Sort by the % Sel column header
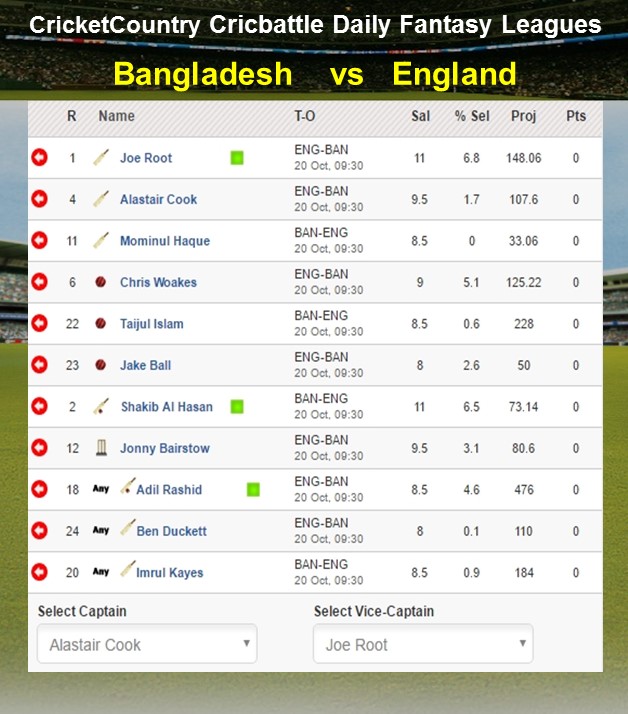 pyautogui.click(x=472, y=116)
